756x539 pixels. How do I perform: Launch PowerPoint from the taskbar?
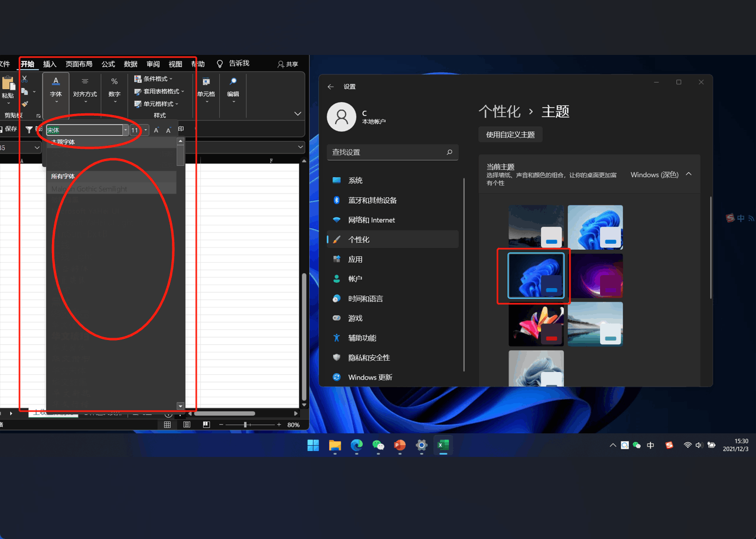point(399,446)
